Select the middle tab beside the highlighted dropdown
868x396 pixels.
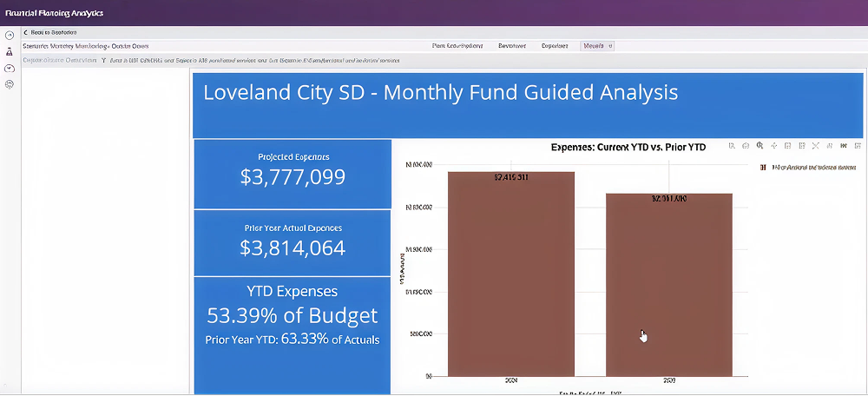tap(512, 46)
